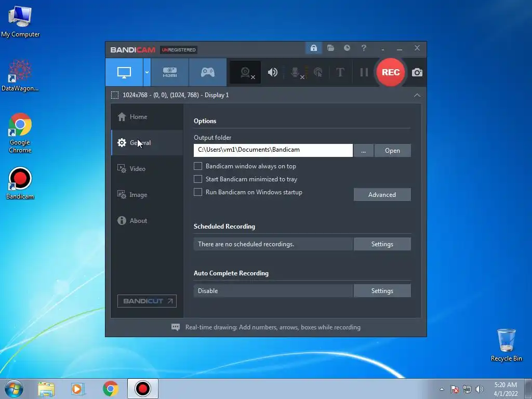The height and width of the screenshot is (399, 532).
Task: Click Action Center flag tray icon
Action: [454, 389]
